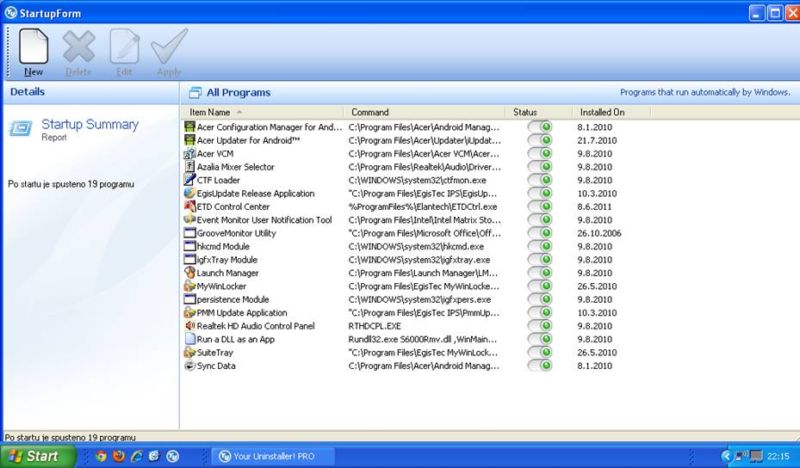Click the New toolbar icon

click(34, 46)
